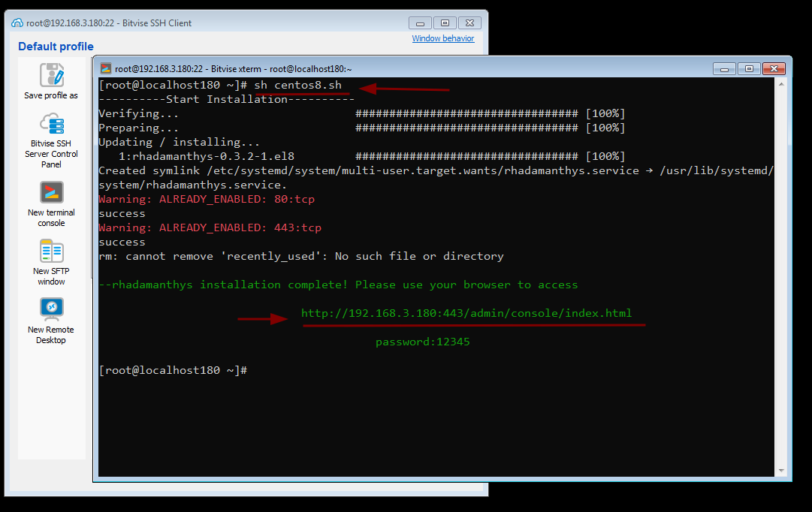Click the 'rm: cannot remove' error line
Image resolution: width=812 pixels, height=512 pixels.
(x=301, y=256)
